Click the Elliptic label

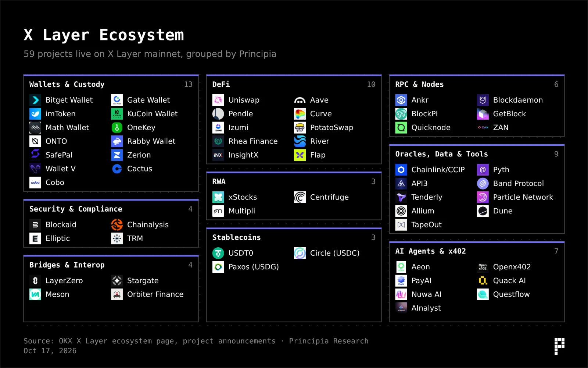click(x=58, y=238)
